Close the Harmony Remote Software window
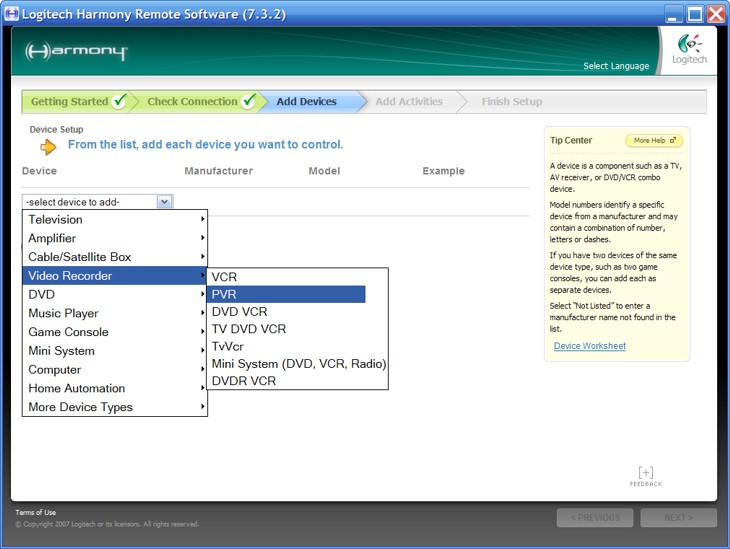 [716, 14]
